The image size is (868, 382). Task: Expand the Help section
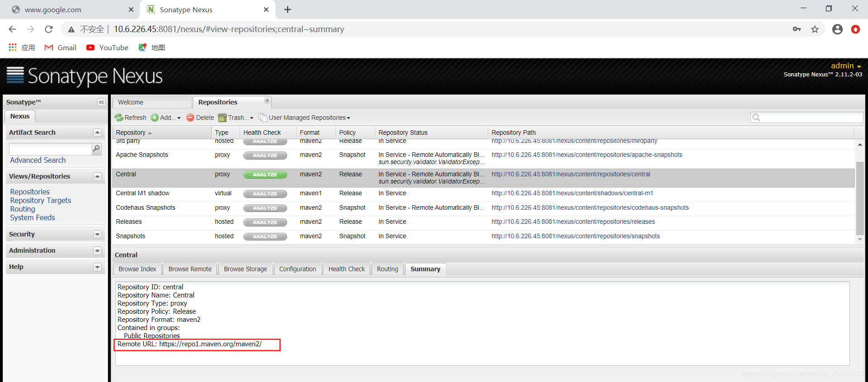tap(97, 267)
